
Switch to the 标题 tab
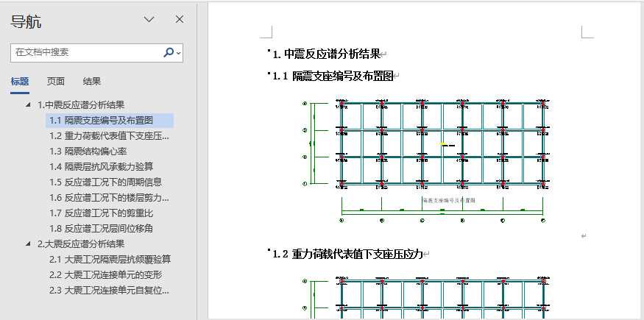pos(20,82)
